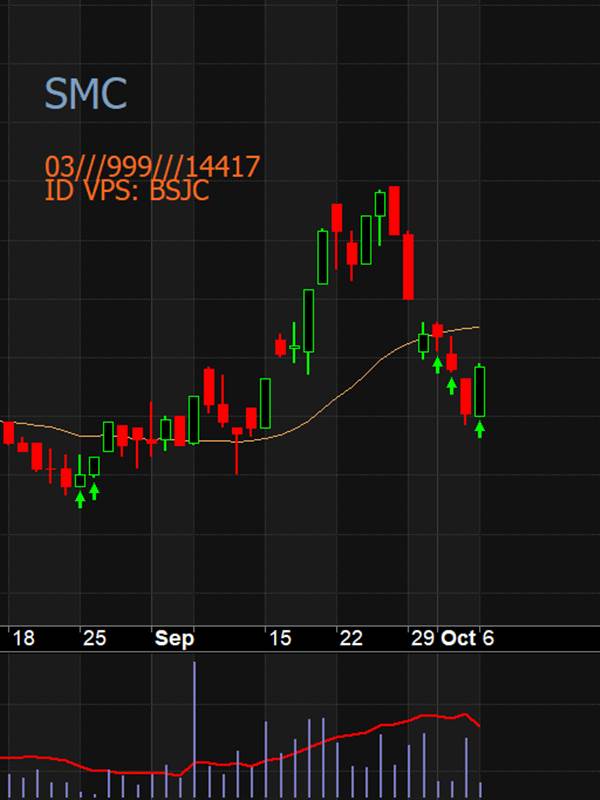Click the 03///999///14417 text line
Screen dimensions: 600x800
(x=153, y=166)
